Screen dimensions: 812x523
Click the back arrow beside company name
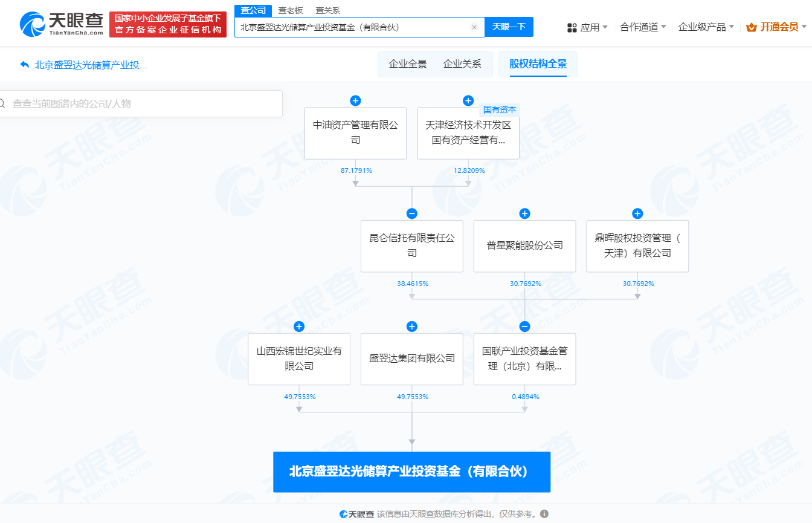[25, 65]
